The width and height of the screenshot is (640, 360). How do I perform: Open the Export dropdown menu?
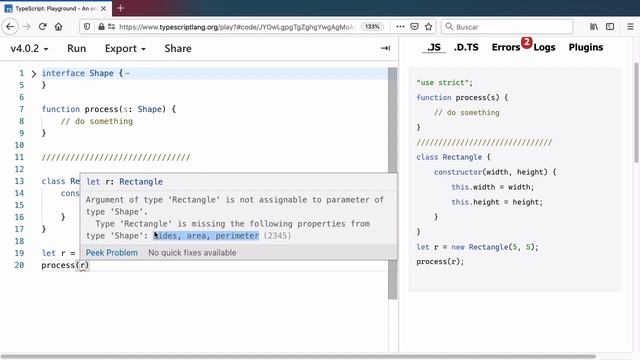point(125,49)
